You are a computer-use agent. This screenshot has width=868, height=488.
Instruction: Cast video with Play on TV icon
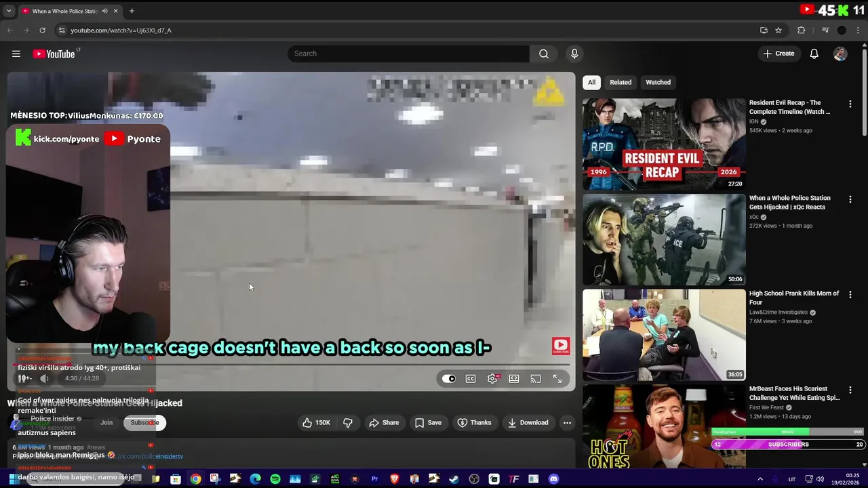tap(536, 379)
